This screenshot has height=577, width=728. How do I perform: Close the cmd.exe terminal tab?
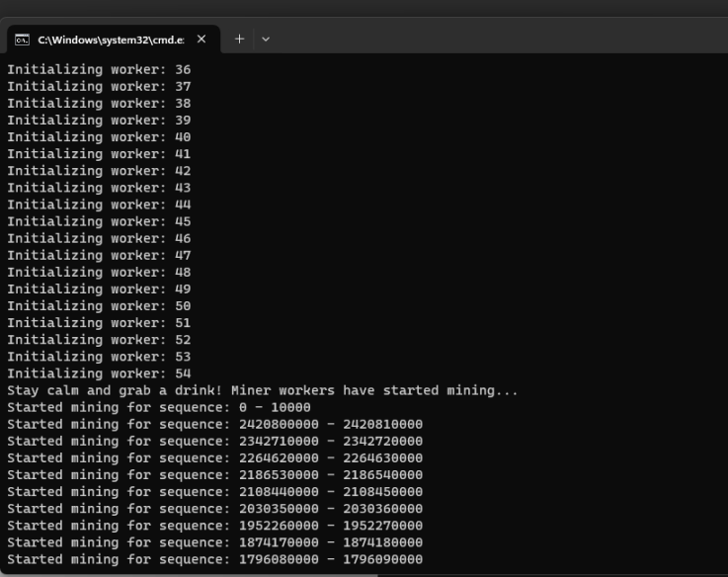point(202,40)
